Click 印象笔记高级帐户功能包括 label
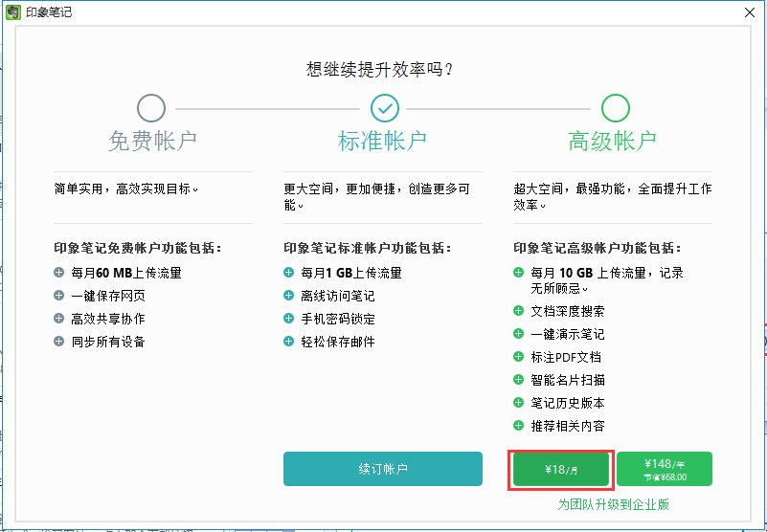This screenshot has width=767, height=532. [x=598, y=248]
